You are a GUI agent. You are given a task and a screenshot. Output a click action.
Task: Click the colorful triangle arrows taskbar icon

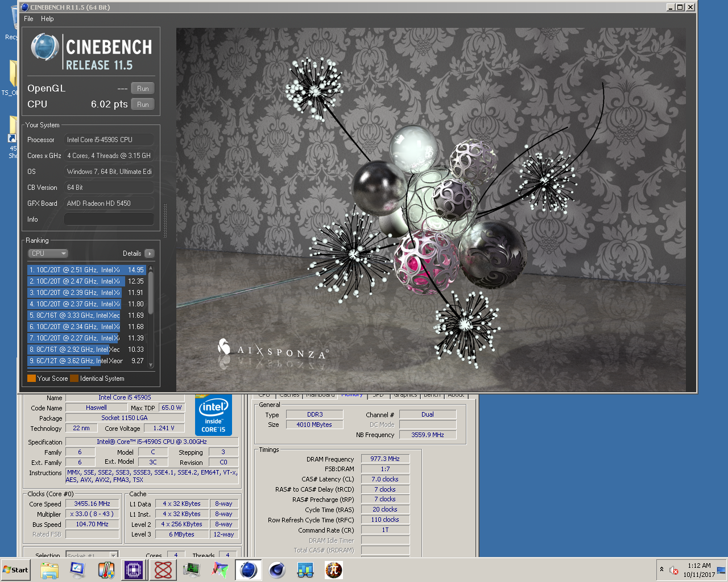[220, 570]
